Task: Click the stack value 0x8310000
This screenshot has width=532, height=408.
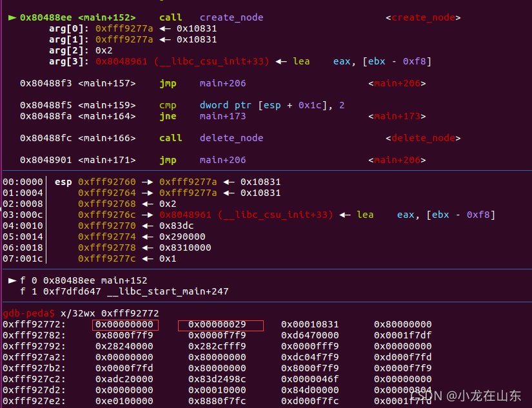Action: point(185,248)
